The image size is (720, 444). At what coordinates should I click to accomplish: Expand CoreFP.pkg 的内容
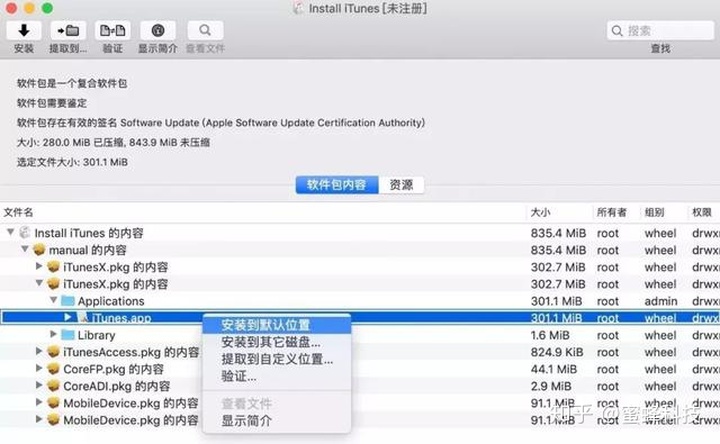[39, 368]
